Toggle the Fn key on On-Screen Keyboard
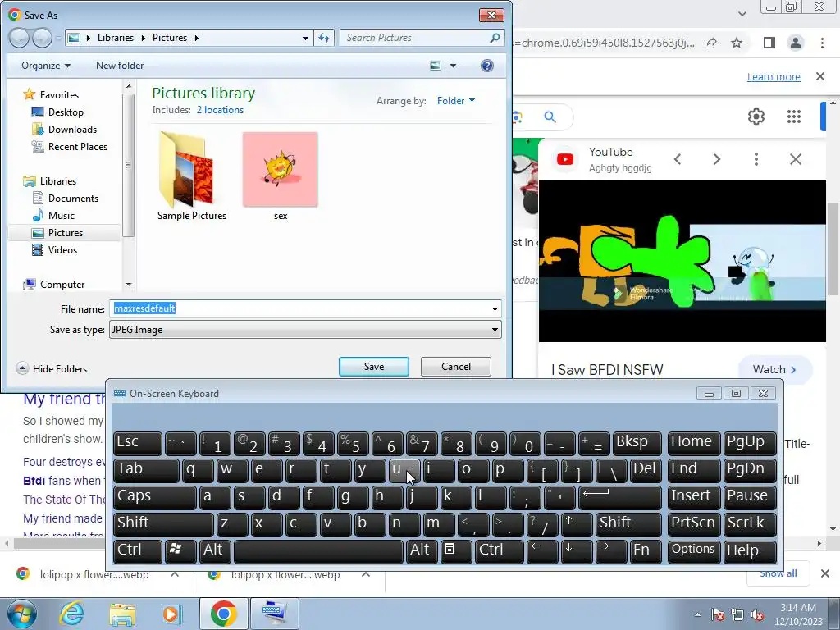Screen dimensions: 840x630 pyautogui.click(x=646, y=550)
